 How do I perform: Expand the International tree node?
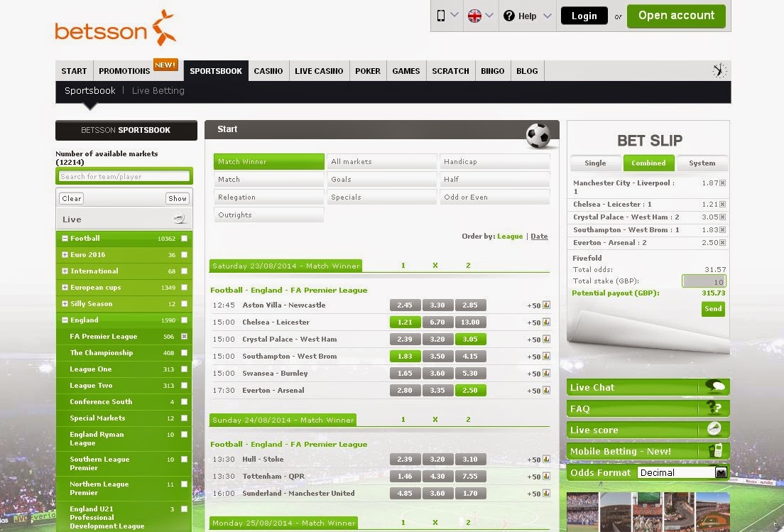coord(65,271)
